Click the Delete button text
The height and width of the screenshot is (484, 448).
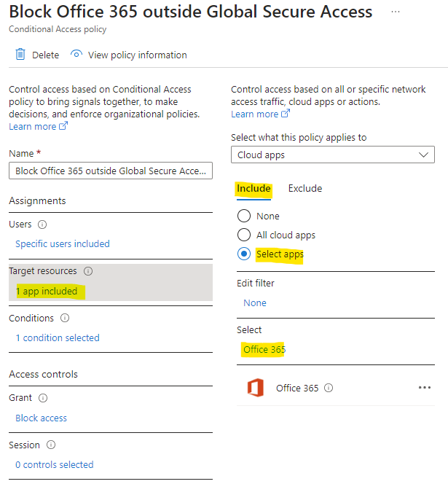pyautogui.click(x=46, y=55)
